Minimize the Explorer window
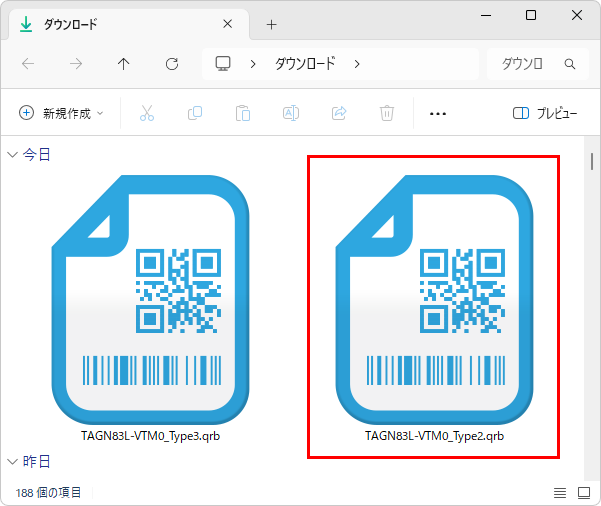Screen dimensions: 601x506 486,15
